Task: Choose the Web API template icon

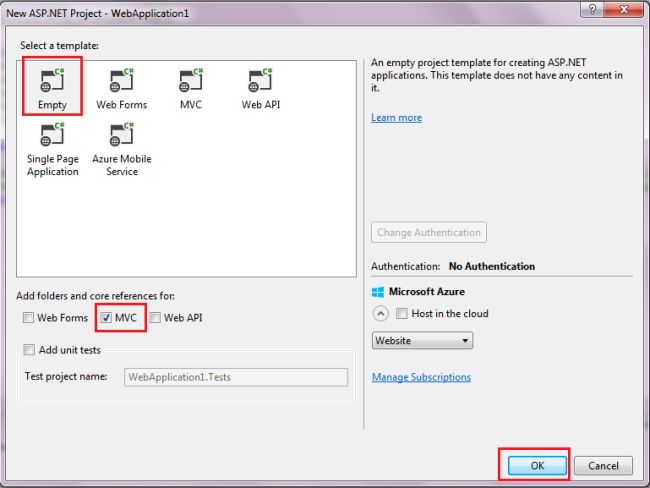Action: click(260, 80)
